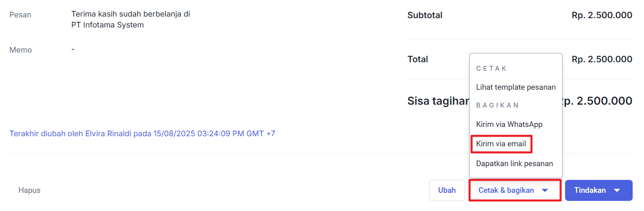Click the Subtotal amount Rp. 2.500.000
The image size is (644, 211).
point(601,15)
